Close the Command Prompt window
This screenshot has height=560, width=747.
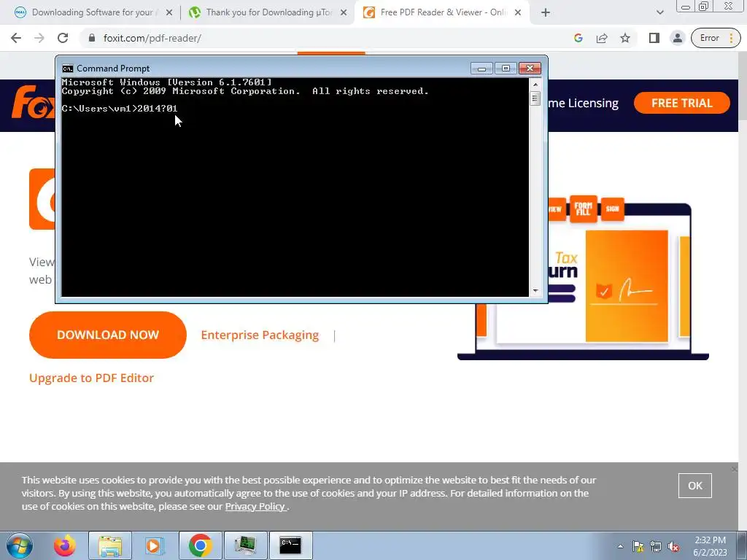(x=530, y=69)
